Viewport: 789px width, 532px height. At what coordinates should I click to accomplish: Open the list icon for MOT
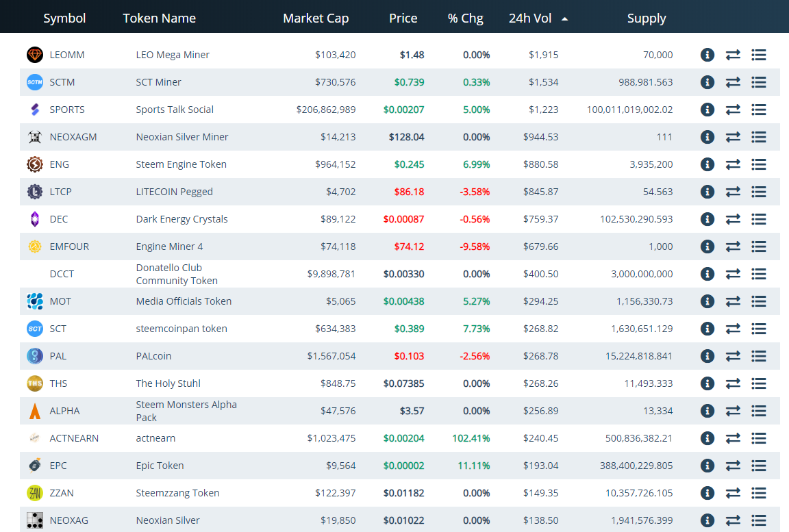tap(759, 301)
